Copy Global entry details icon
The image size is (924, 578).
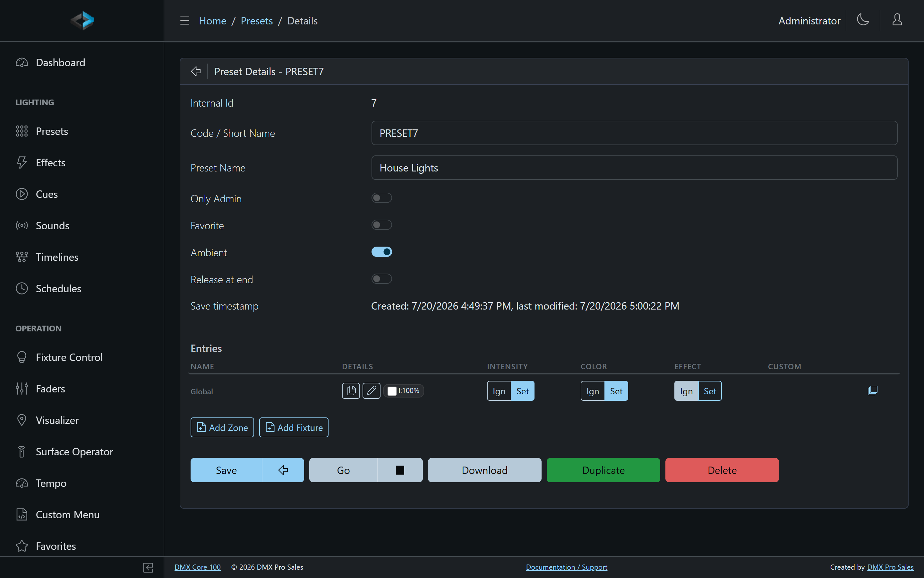point(351,391)
